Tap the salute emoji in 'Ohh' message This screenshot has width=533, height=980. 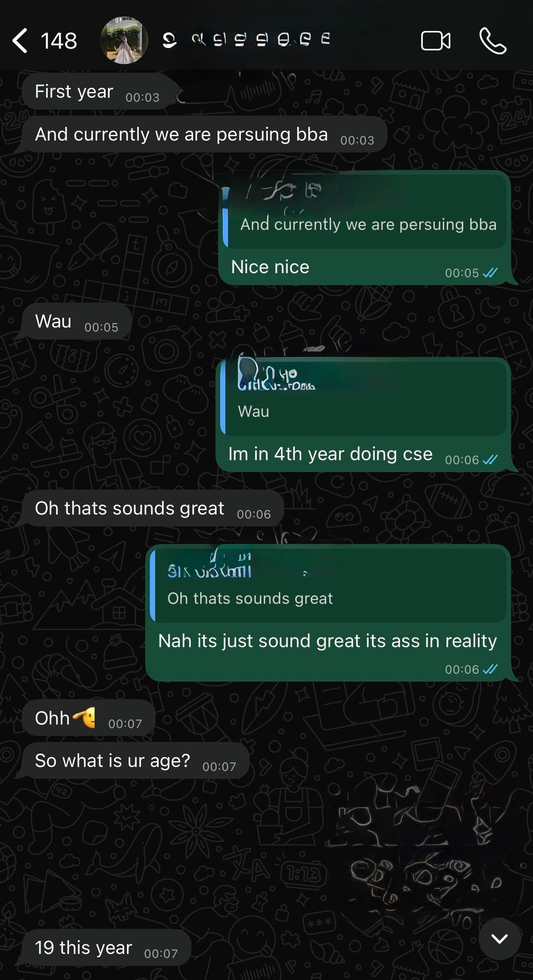click(x=84, y=717)
